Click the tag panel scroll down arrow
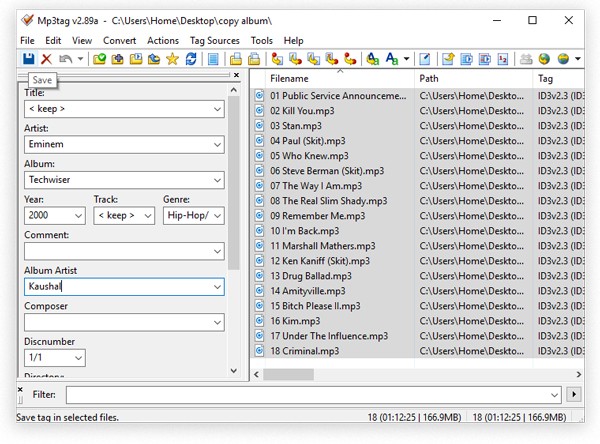The width and height of the screenshot is (600, 444). pos(234,371)
